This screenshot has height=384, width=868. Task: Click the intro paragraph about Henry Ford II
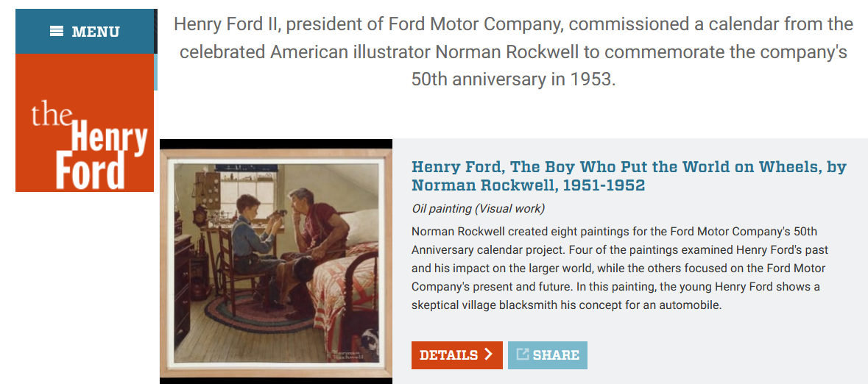pyautogui.click(x=513, y=51)
